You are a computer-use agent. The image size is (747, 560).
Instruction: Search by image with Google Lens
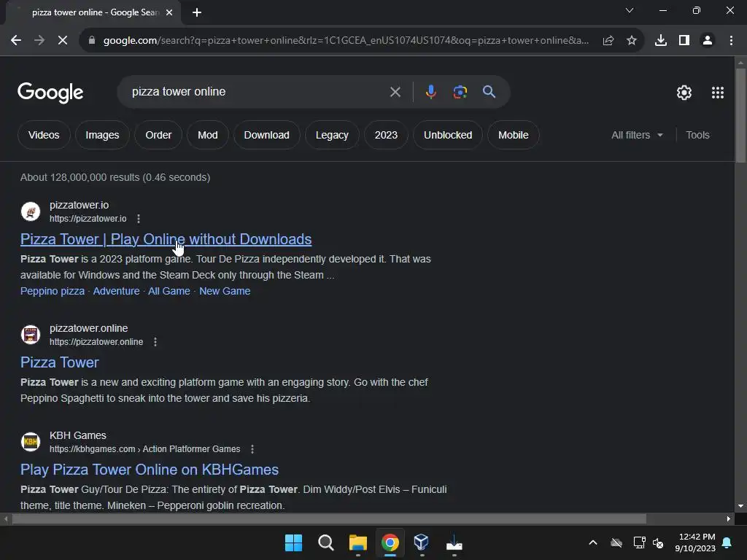(460, 92)
